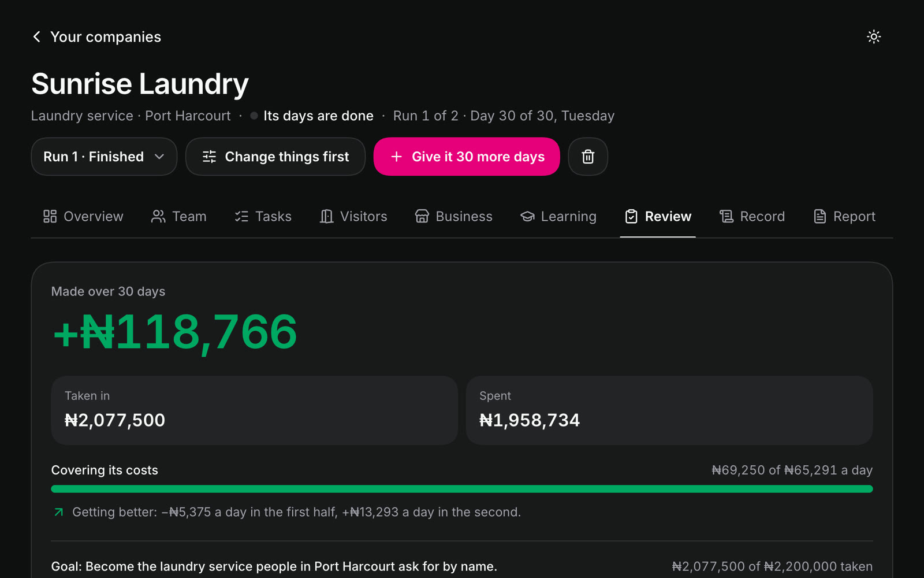The image size is (924, 578).
Task: Click 'Made over 30 days' label
Action: [x=108, y=291]
